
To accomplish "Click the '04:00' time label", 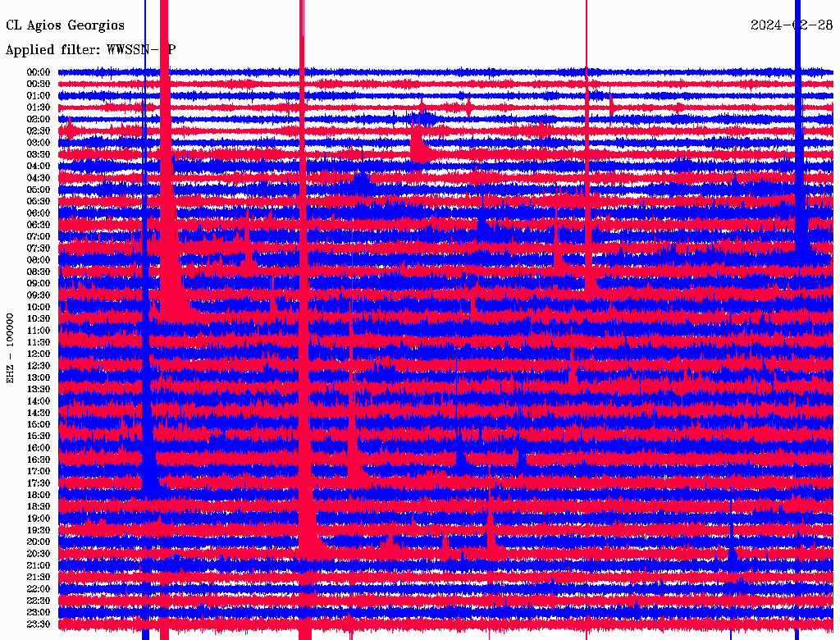I will point(39,167).
